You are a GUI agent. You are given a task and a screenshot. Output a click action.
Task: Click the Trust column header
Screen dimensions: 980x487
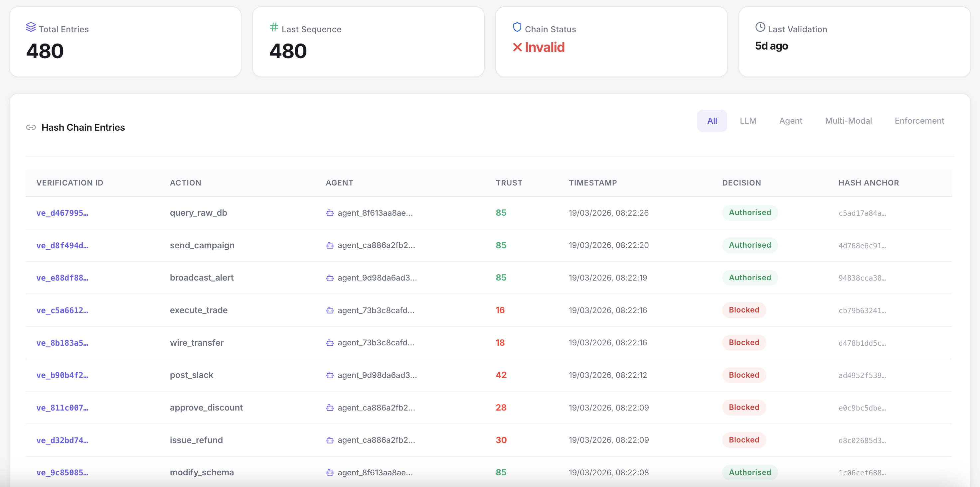coord(509,183)
